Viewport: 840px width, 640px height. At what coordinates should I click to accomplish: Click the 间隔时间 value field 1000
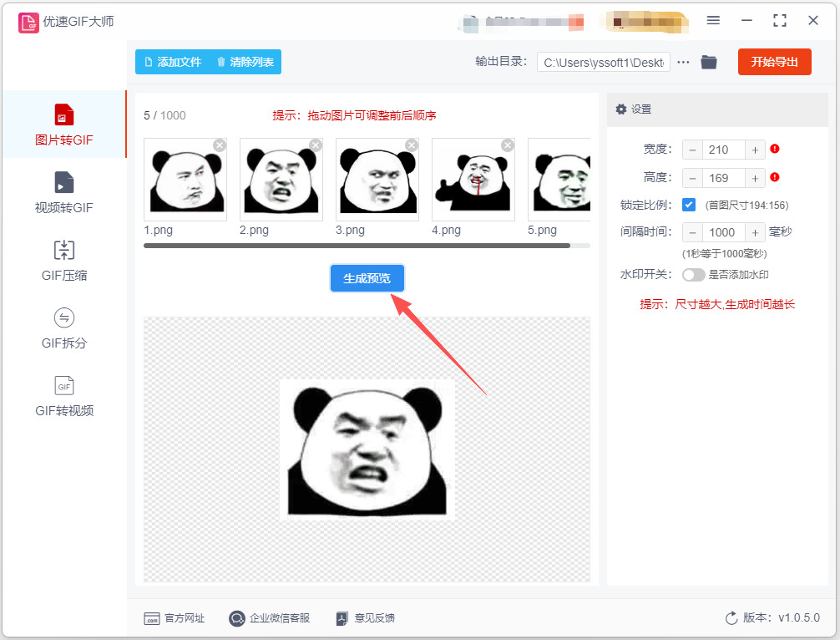tap(723, 232)
